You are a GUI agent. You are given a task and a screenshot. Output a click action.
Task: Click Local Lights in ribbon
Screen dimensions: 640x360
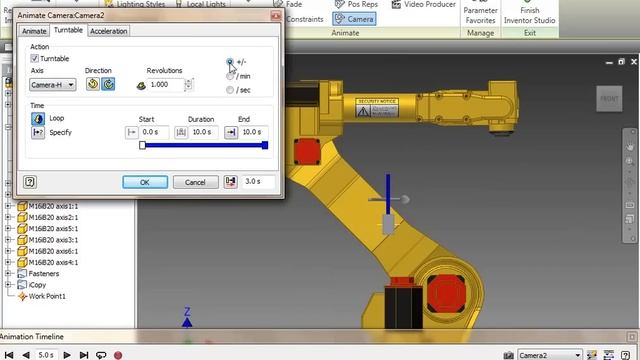[200, 4]
